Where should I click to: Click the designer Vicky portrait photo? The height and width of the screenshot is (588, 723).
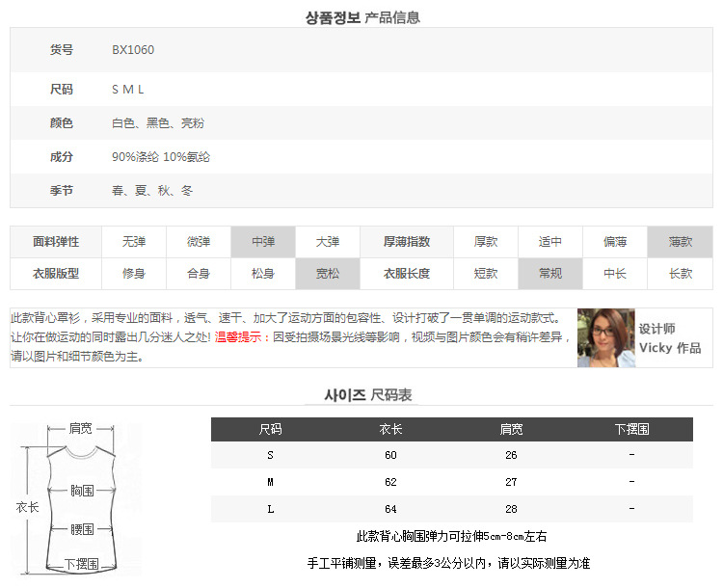pos(606,337)
